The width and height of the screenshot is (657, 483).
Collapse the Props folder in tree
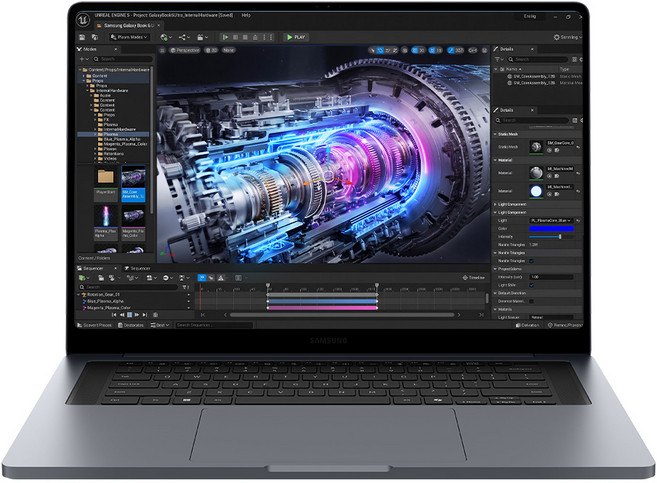tap(84, 81)
